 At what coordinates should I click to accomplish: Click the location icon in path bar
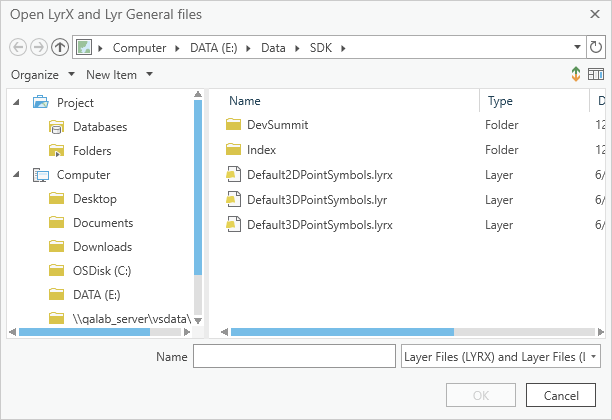(84, 48)
